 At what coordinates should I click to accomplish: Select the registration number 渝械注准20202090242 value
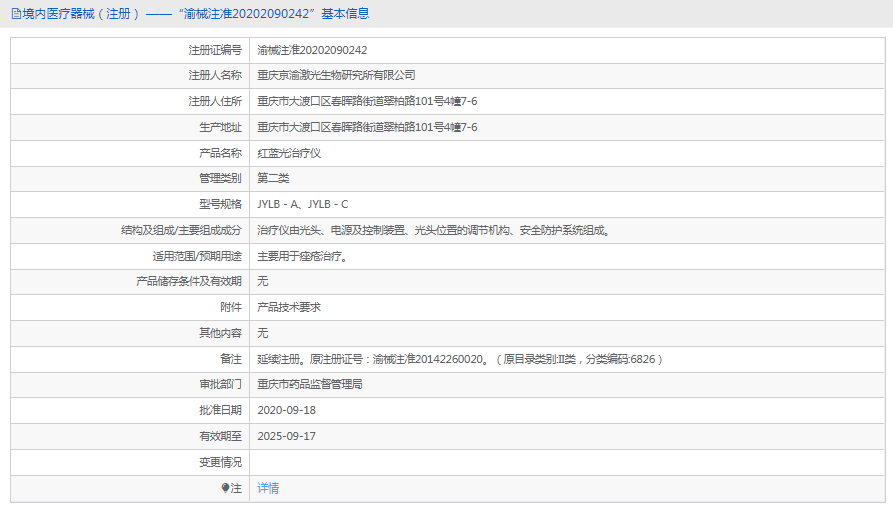[312, 50]
